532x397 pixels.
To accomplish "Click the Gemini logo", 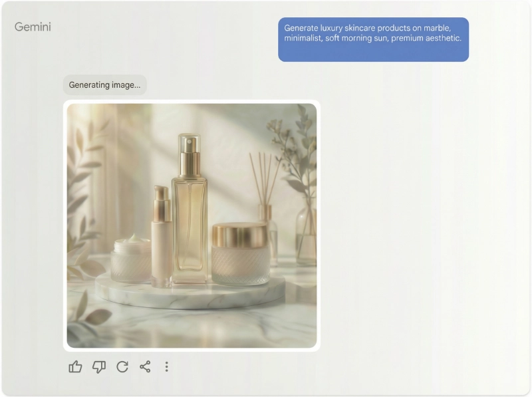I will [33, 27].
